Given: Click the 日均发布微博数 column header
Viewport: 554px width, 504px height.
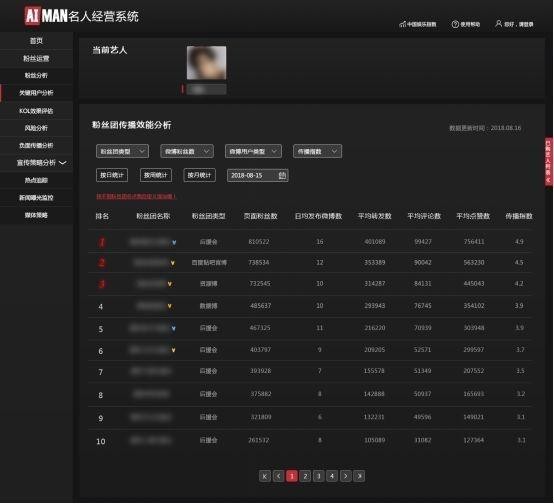Looking at the screenshot, I should coord(318,216).
